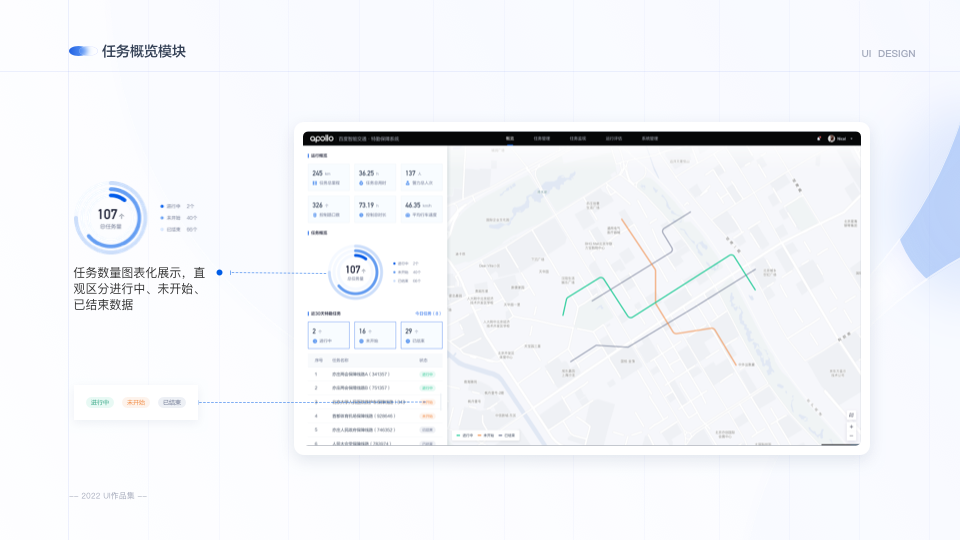Screen dimensions: 960x540
Task: Open task row 2 with ID 751357
Action: tap(375, 388)
